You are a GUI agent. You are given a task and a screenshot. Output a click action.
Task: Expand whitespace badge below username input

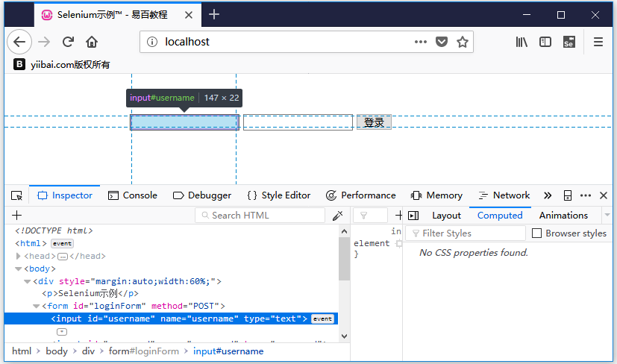[62, 332]
